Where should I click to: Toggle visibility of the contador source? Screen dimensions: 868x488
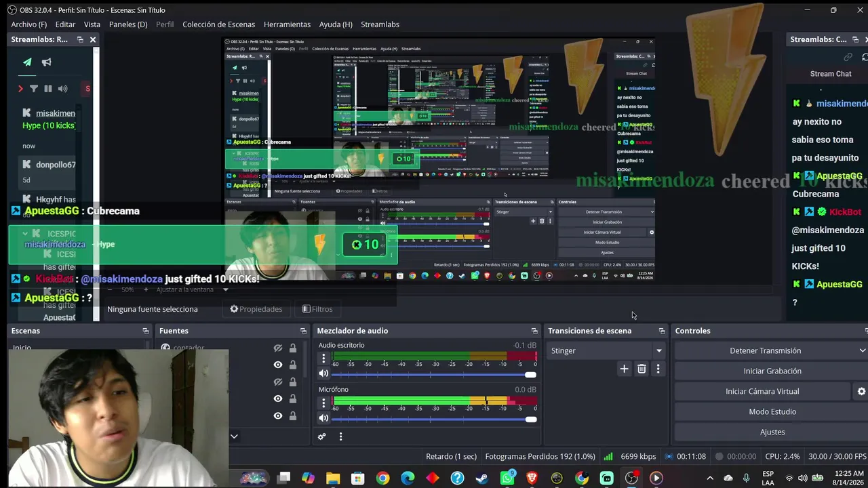[x=277, y=348]
